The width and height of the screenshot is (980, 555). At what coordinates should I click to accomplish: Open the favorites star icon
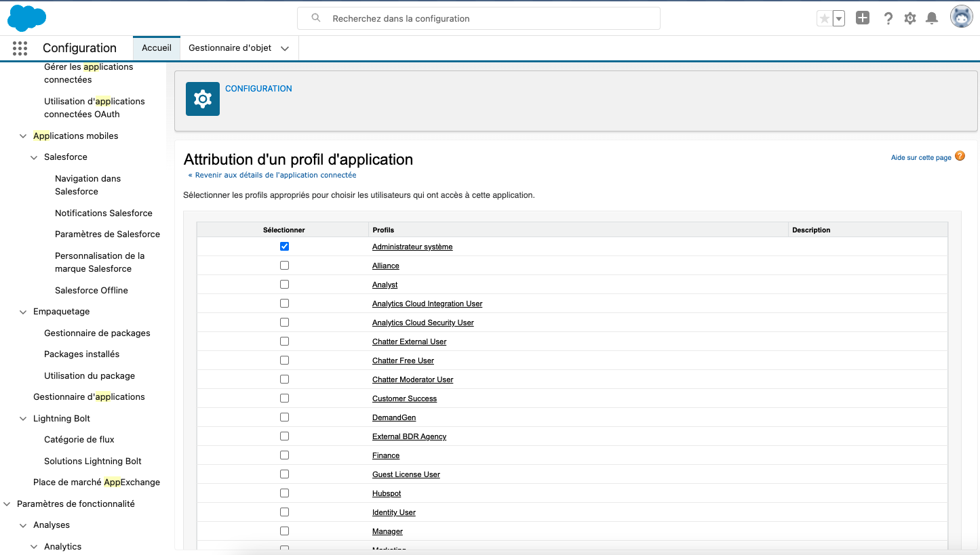point(824,19)
